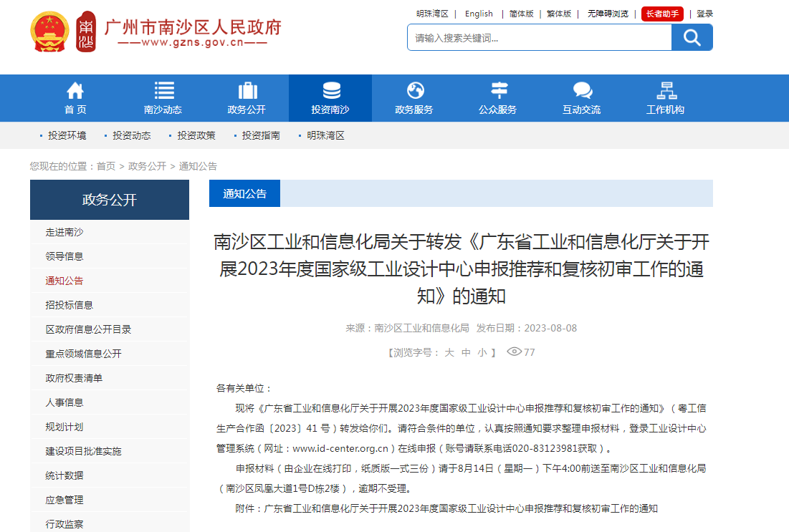This screenshot has height=532, width=789.
Task: Open 招投标信息 in sidebar
Action: (69, 305)
